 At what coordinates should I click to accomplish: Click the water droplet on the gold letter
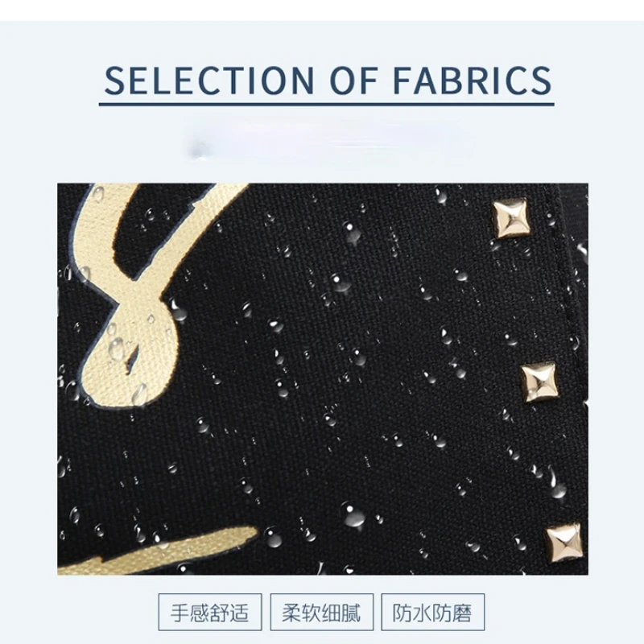tap(117, 349)
